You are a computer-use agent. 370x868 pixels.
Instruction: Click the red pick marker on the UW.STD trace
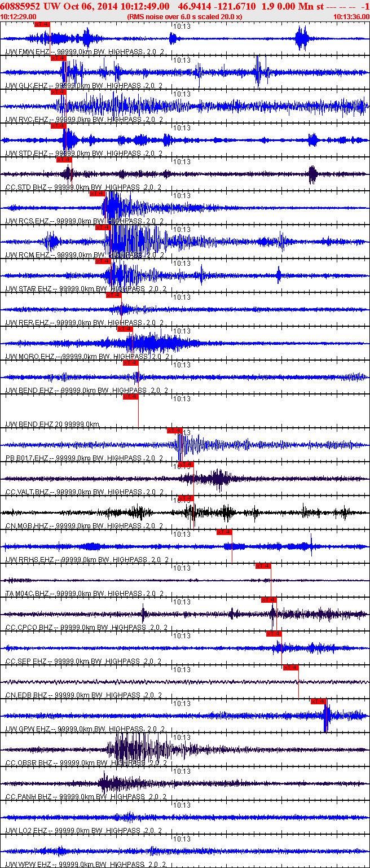click(x=59, y=126)
